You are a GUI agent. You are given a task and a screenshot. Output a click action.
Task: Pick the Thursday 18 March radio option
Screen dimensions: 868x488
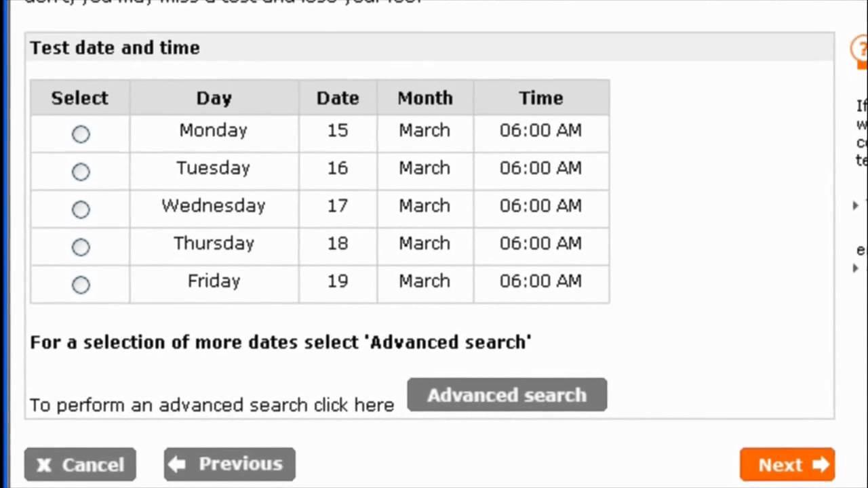pos(81,247)
